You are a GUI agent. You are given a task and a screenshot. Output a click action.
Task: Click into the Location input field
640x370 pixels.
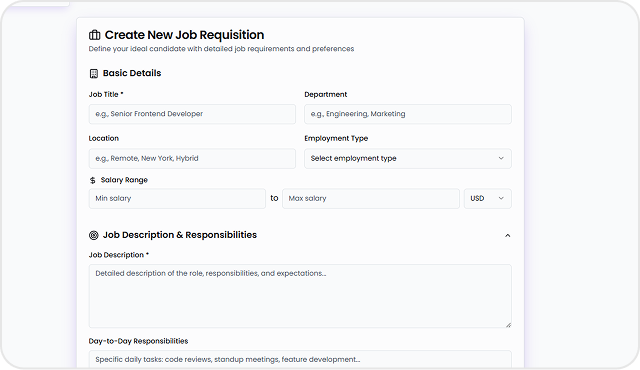click(x=192, y=158)
